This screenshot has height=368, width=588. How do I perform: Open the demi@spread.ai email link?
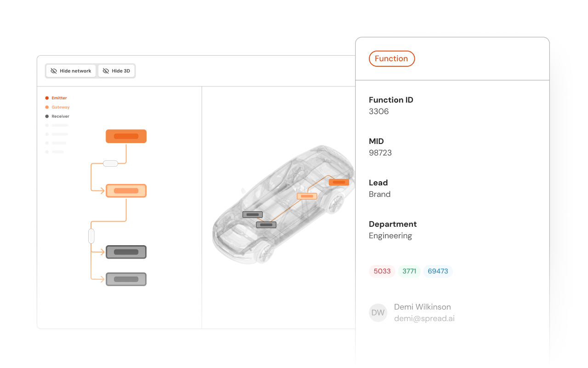[424, 318]
